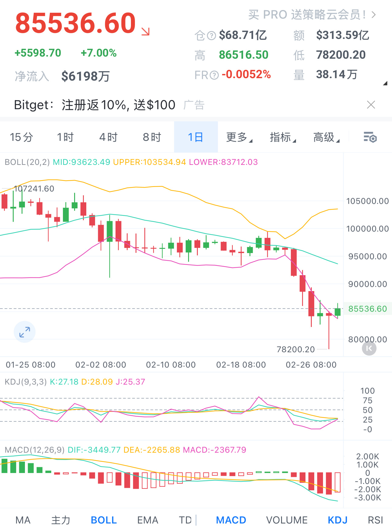Tap the KDJ(9,3,3) legend label
Image resolution: width=392 pixels, height=532 pixels.
[x=26, y=382]
